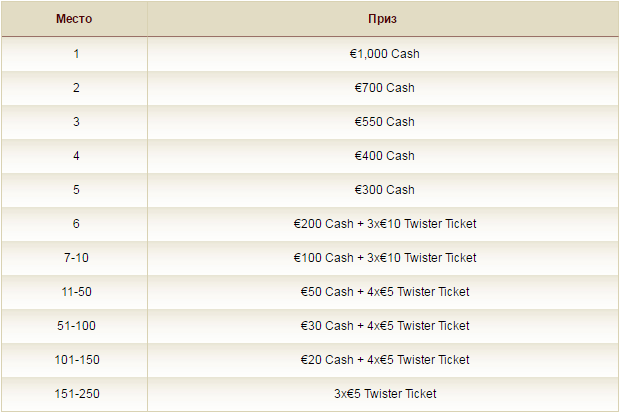Select the 11-50 place range cell
Image resolution: width=620 pixels, height=413 pixels.
74,292
